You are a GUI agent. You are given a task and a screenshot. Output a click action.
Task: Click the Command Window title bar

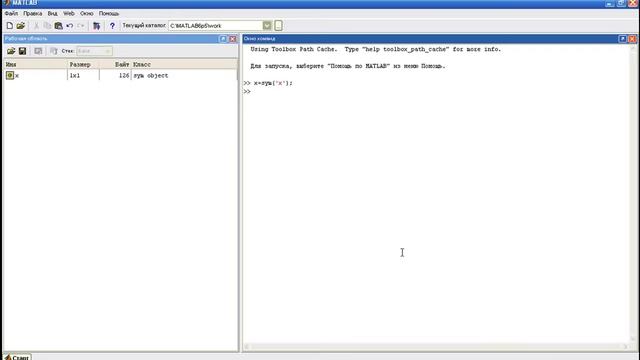click(429, 39)
